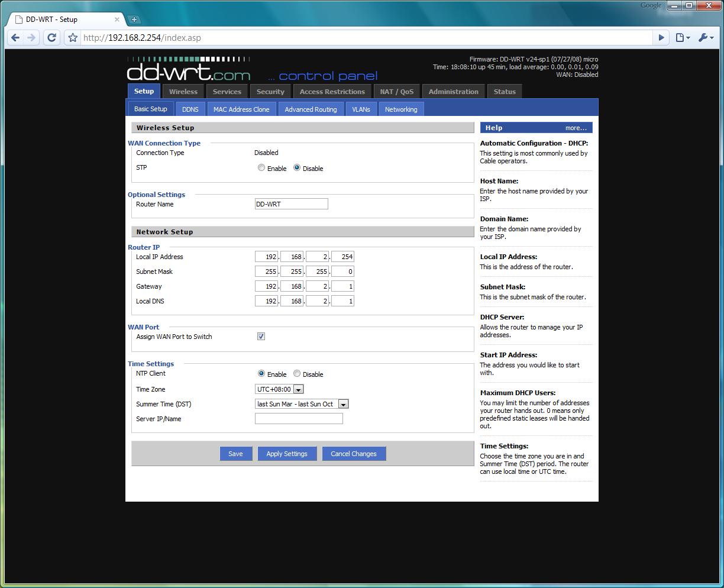Click the Local DNS last octet field
Viewport: 724px width, 588px height.
coord(342,301)
